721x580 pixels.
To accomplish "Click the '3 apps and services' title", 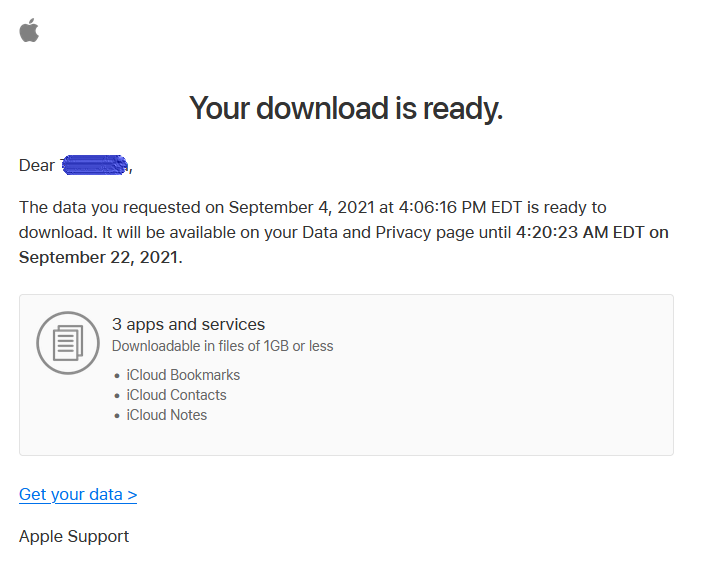I will pyautogui.click(x=189, y=324).
